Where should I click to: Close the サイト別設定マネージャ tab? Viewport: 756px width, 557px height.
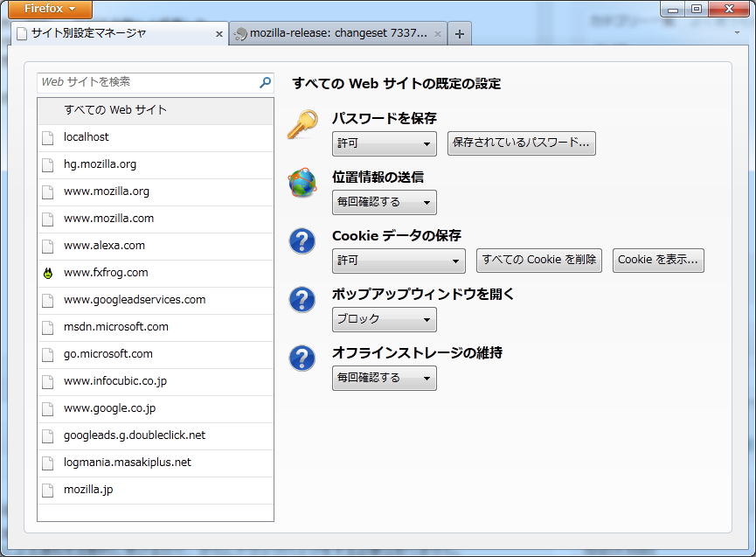click(x=218, y=34)
